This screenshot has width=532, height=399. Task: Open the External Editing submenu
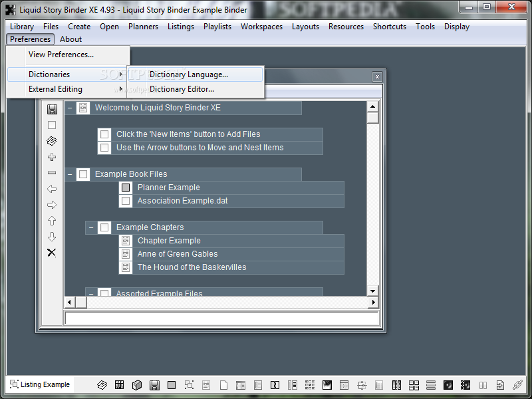click(x=68, y=89)
